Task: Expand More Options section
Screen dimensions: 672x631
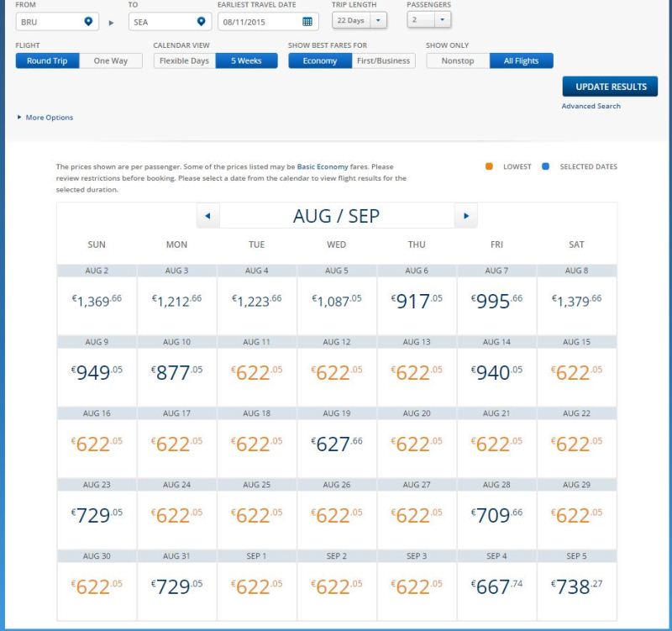Action: click(x=45, y=118)
